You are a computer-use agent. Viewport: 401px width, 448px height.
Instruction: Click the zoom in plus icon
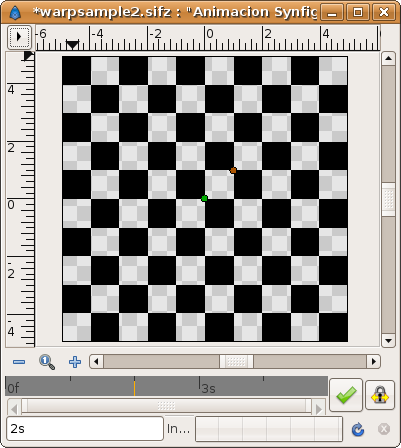coord(75,362)
